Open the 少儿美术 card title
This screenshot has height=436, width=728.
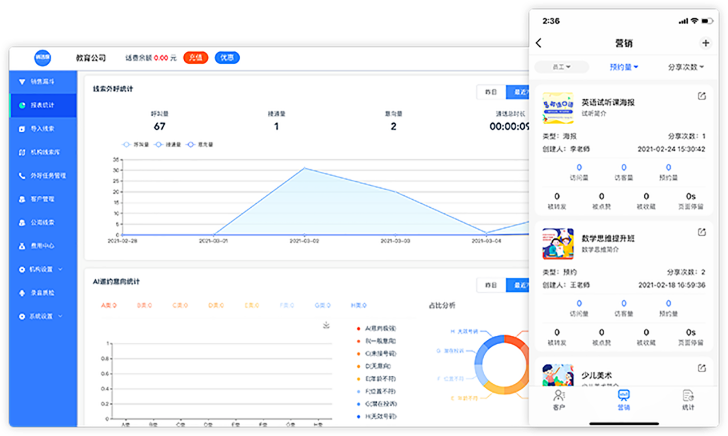point(597,375)
